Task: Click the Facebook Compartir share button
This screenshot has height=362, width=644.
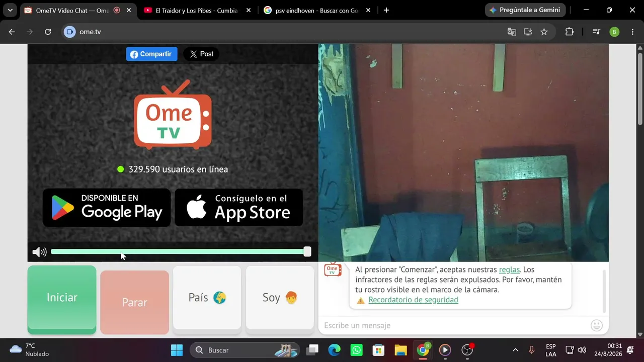Action: [151, 54]
